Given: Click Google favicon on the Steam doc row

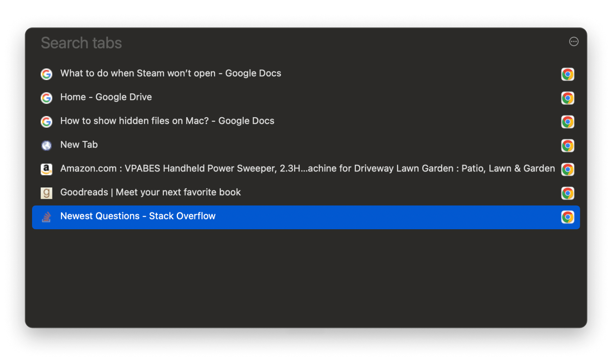Looking at the screenshot, I should [x=47, y=74].
